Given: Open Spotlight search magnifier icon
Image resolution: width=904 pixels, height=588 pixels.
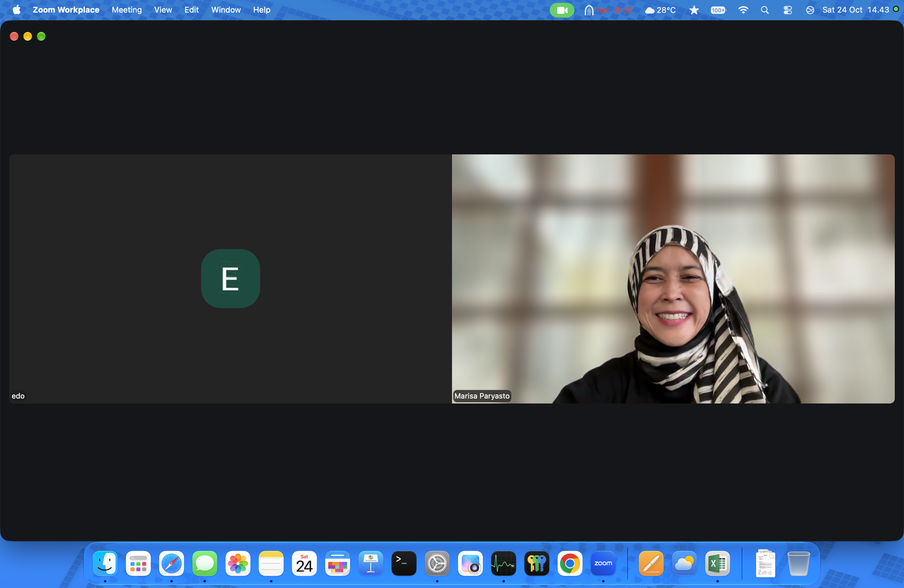Looking at the screenshot, I should (765, 10).
